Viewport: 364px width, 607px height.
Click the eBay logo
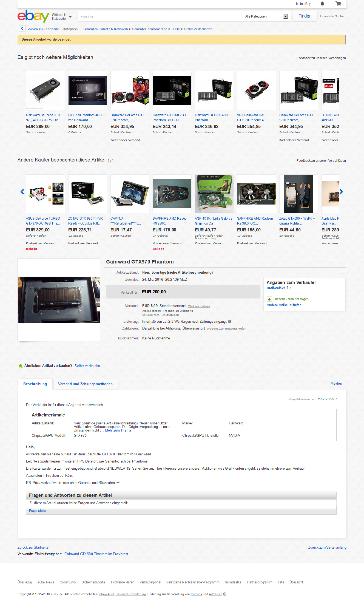coord(33,16)
